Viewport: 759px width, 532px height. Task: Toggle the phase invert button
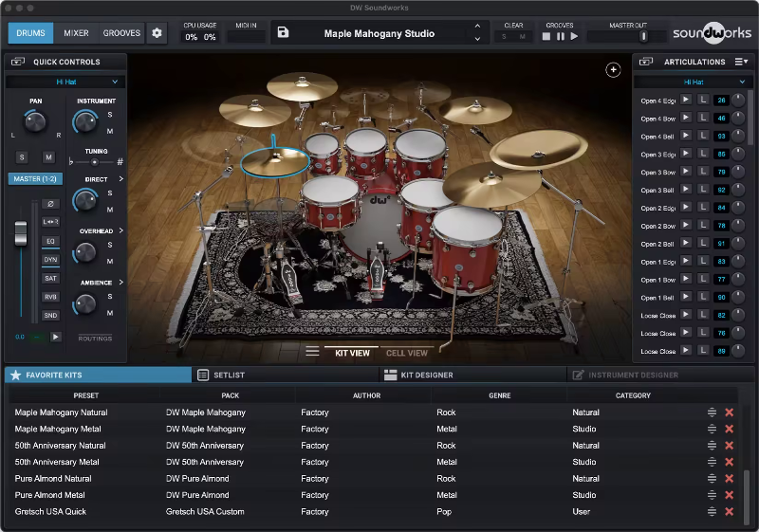pos(50,204)
